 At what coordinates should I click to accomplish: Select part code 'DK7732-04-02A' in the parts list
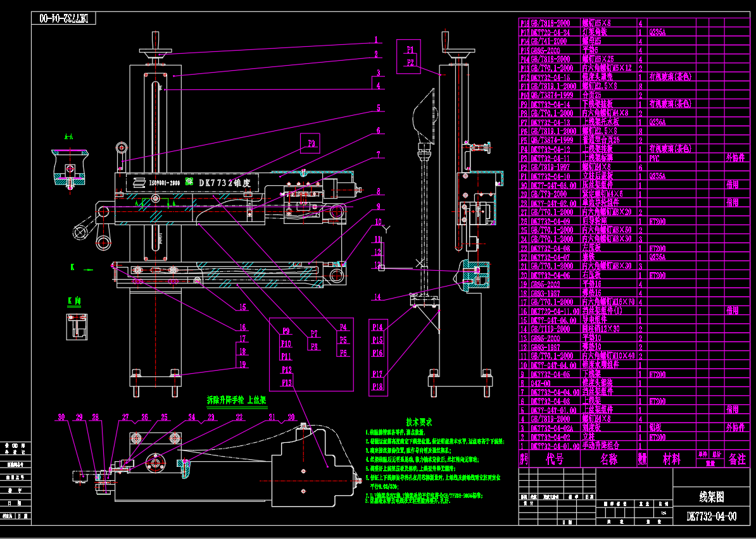pos(553,428)
